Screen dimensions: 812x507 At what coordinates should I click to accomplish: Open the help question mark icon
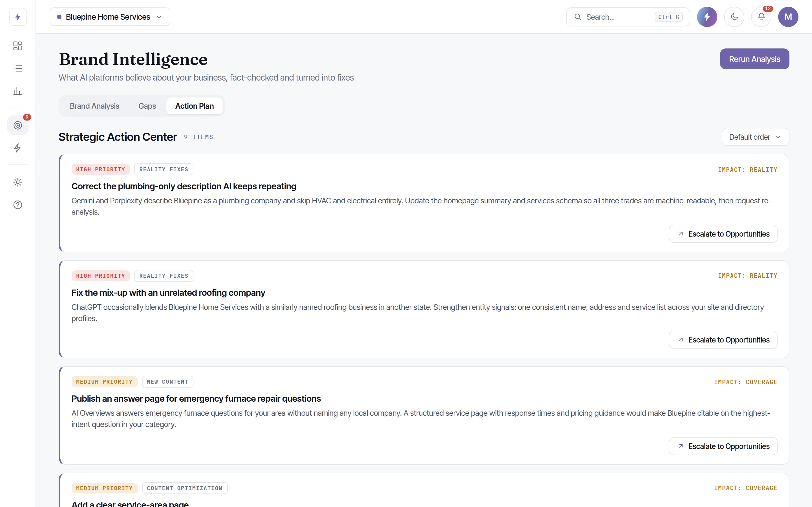point(18,204)
